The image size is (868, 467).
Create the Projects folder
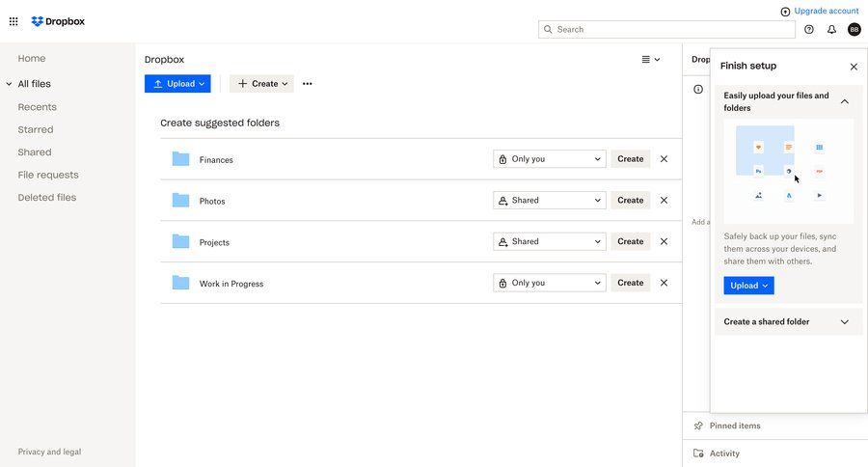tap(631, 241)
